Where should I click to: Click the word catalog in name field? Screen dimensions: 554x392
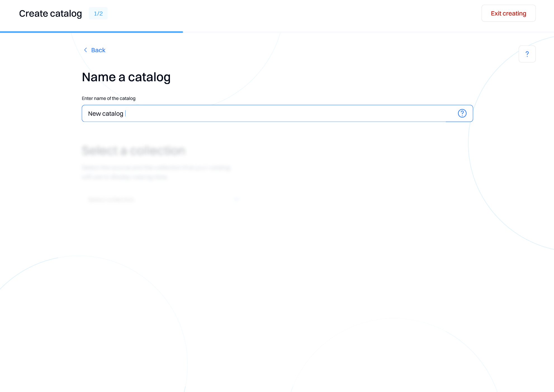[113, 114]
